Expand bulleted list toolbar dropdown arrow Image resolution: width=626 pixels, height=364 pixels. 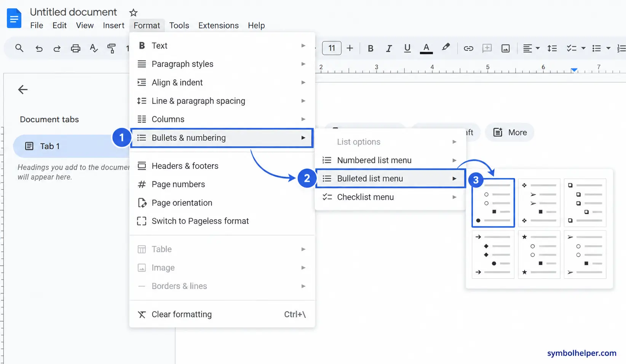pos(608,48)
